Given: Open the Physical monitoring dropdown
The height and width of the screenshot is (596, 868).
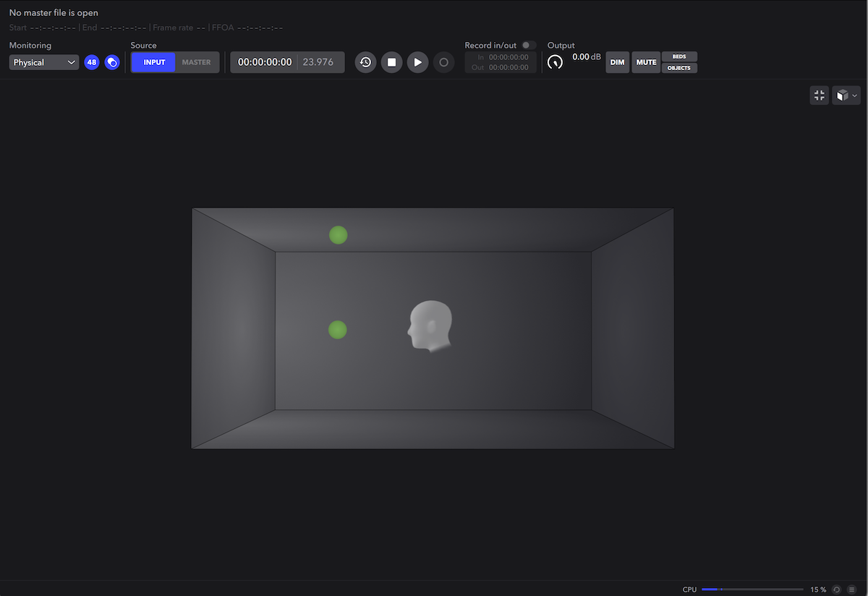Looking at the screenshot, I should tap(43, 62).
